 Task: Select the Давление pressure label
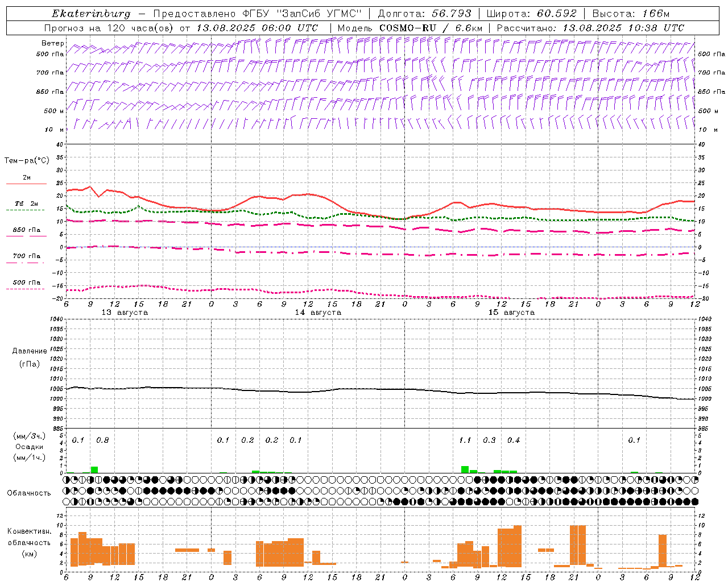coord(30,351)
